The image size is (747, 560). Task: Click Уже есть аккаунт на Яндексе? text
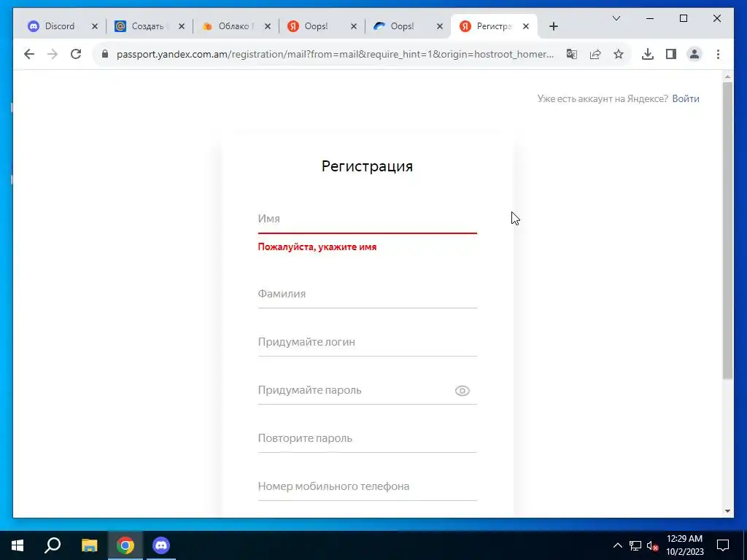click(x=603, y=98)
